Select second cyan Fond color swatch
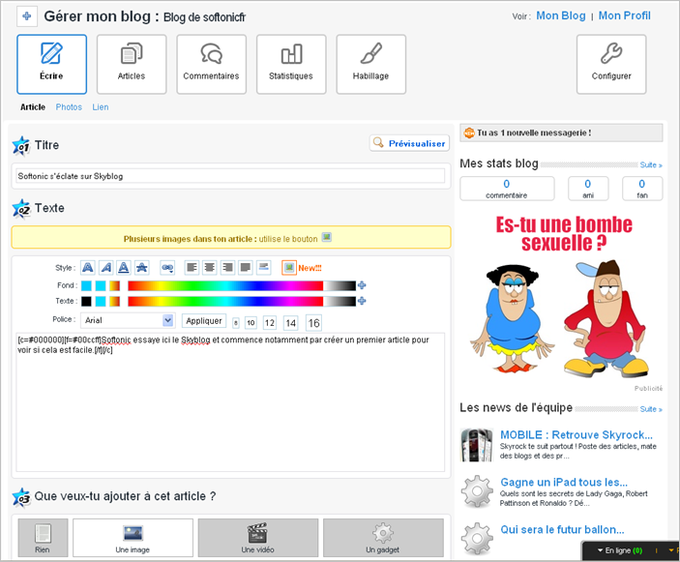This screenshot has height=562, width=680. pyautogui.click(x=101, y=285)
